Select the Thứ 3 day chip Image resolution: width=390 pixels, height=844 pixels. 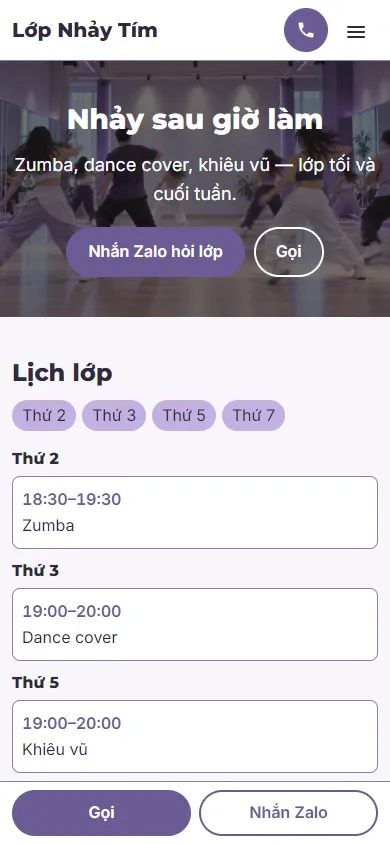[x=114, y=416]
